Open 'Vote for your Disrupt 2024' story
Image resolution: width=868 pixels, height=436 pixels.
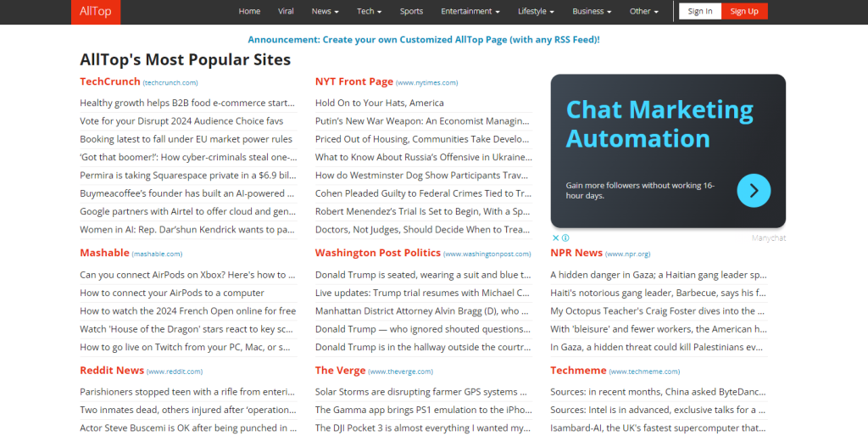pos(181,120)
